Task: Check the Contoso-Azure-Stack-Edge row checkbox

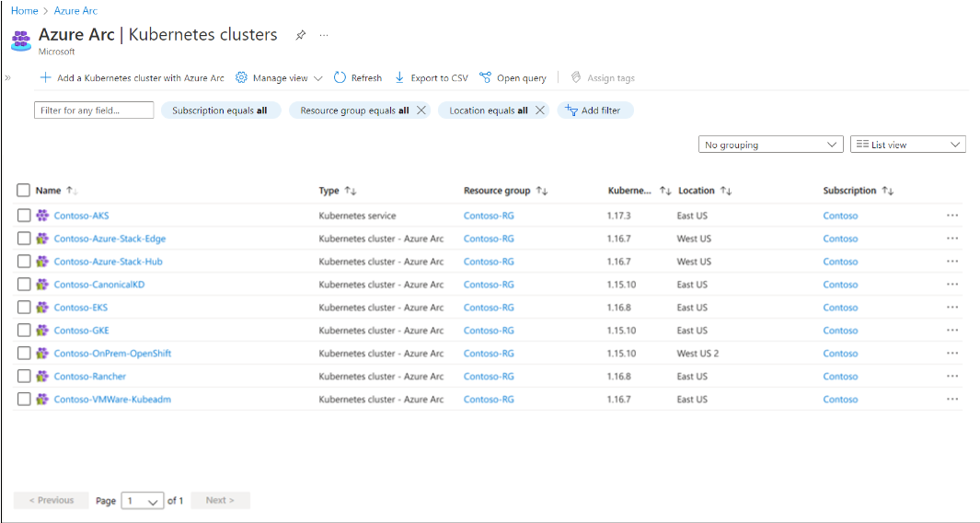Action: point(24,238)
